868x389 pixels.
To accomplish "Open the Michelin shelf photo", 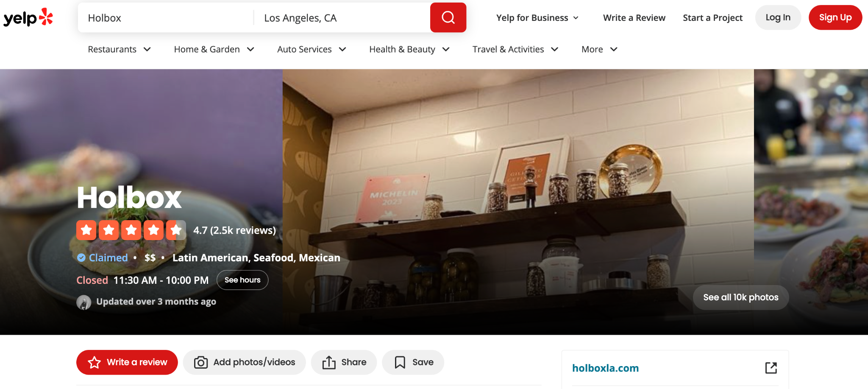I will (x=518, y=202).
